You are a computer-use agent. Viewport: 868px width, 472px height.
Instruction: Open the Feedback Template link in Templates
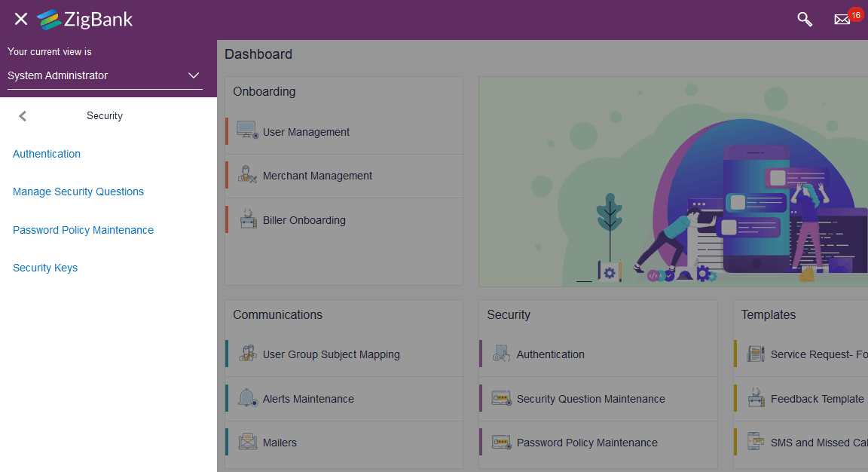(x=818, y=398)
